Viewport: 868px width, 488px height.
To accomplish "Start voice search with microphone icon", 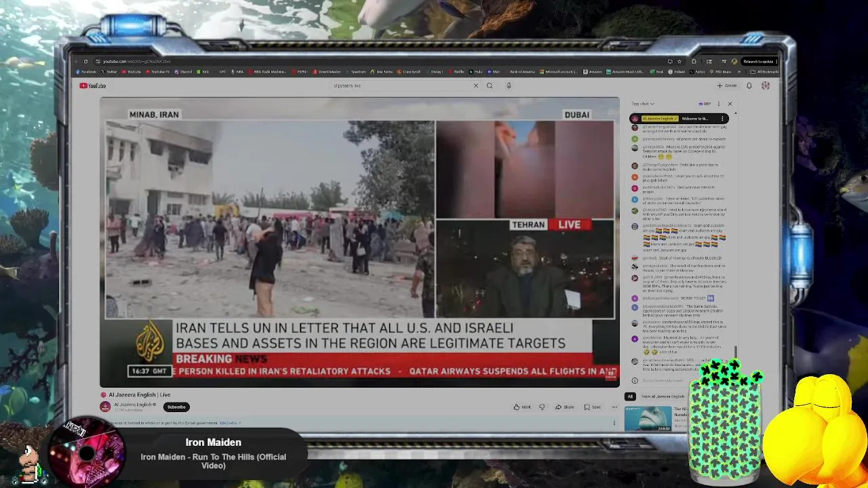I will click(509, 85).
